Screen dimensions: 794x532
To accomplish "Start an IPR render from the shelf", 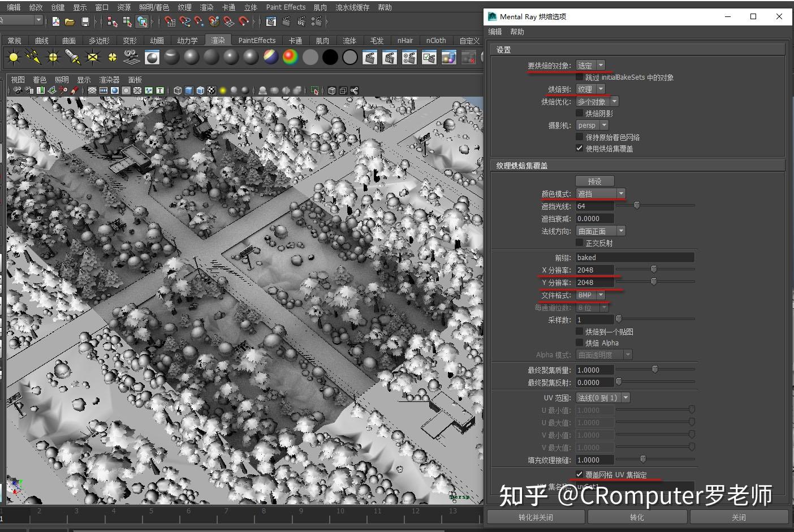I will (390, 57).
